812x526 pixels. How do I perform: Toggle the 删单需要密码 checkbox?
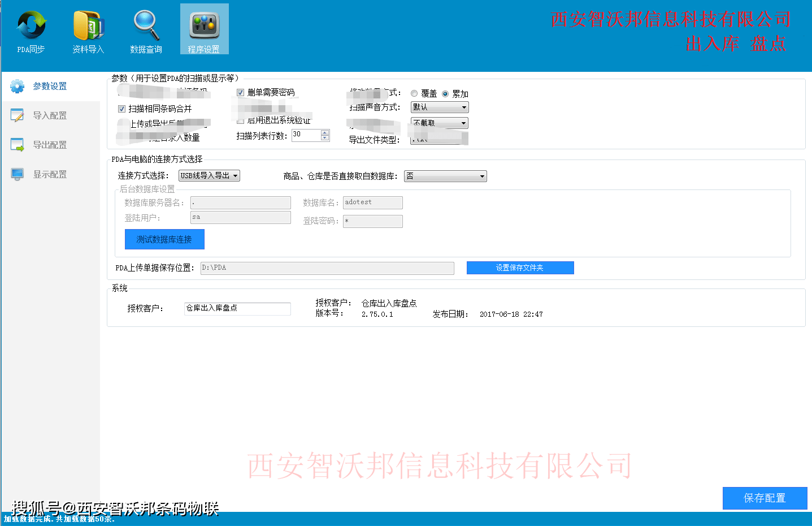pos(240,92)
